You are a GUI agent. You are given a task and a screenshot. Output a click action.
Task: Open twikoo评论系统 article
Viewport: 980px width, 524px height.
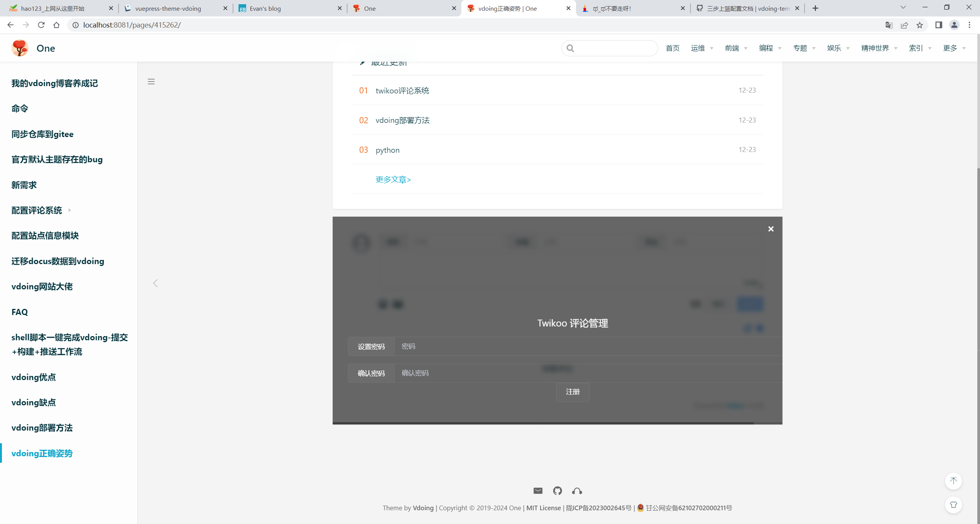[x=402, y=91]
